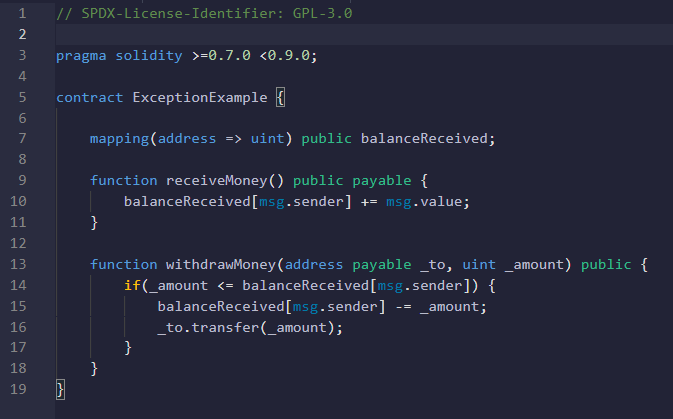Click 'msg.value' on line 10
The image size is (673, 419).
click(x=424, y=202)
